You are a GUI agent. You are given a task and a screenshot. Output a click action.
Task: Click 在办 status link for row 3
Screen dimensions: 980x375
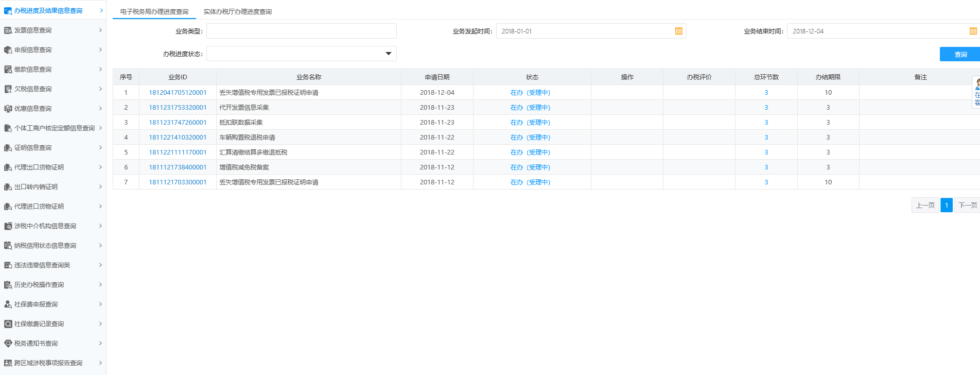(x=530, y=123)
